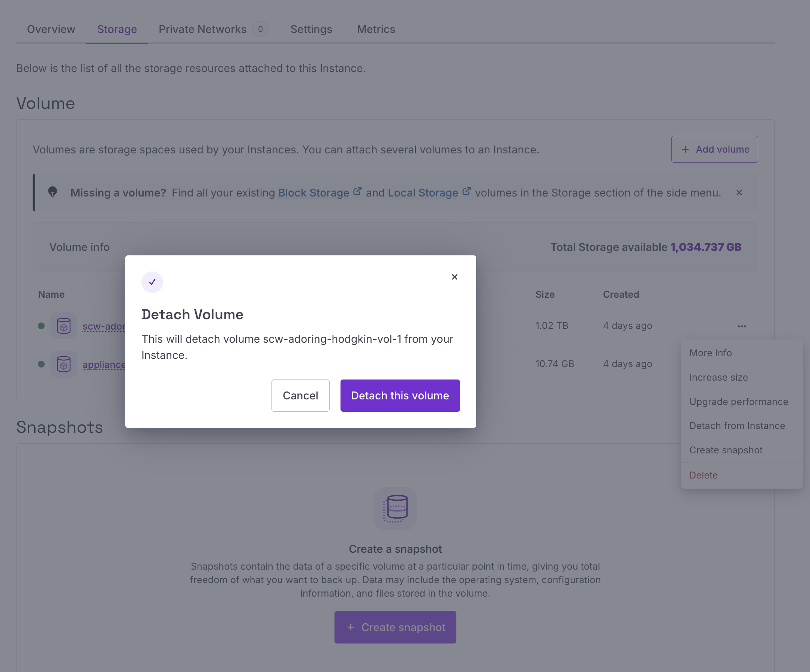This screenshot has height=672, width=810.
Task: Open the three-dot menu for scw-adoring volume
Action: pyautogui.click(x=742, y=326)
